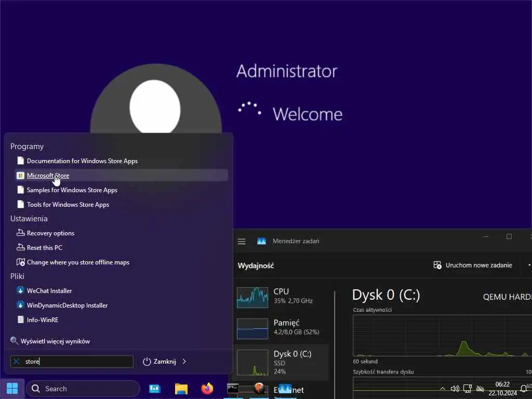532x399 pixels.
Task: Click Wyświetl więcej wyników link
Action: [50, 341]
